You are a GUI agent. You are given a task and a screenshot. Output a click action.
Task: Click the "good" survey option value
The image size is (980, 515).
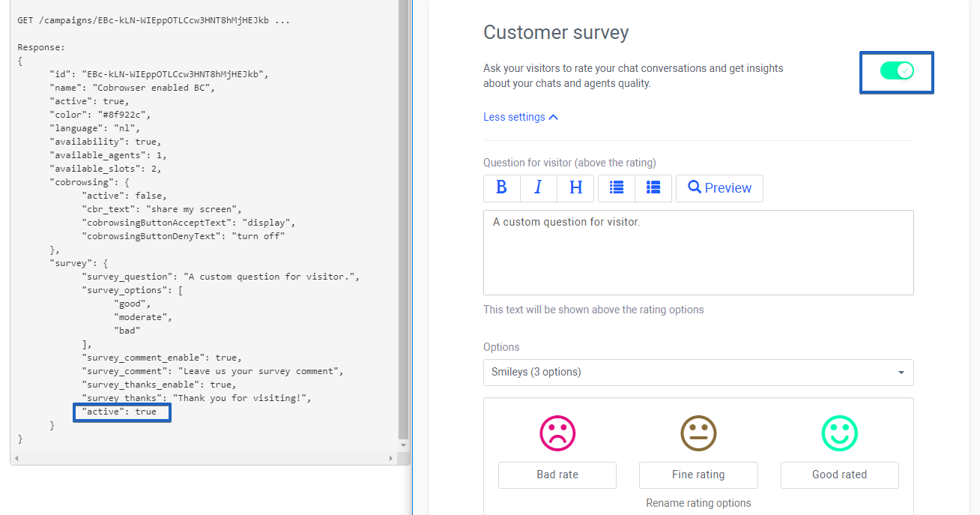pos(133,304)
